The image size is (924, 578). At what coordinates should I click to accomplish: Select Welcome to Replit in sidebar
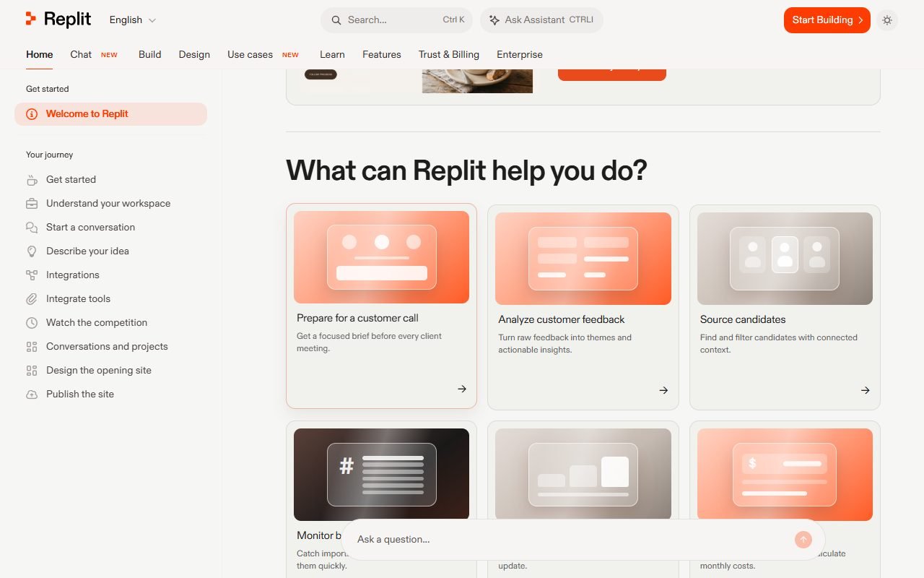click(x=110, y=114)
